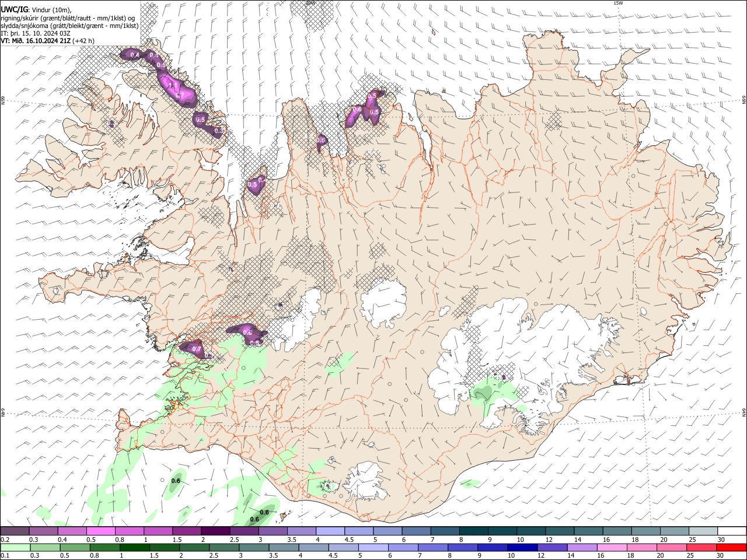Viewport: 747px width, 560px height.
Task: Select the 'slydda/snjókoma' legend description line
Action: pos(69,26)
